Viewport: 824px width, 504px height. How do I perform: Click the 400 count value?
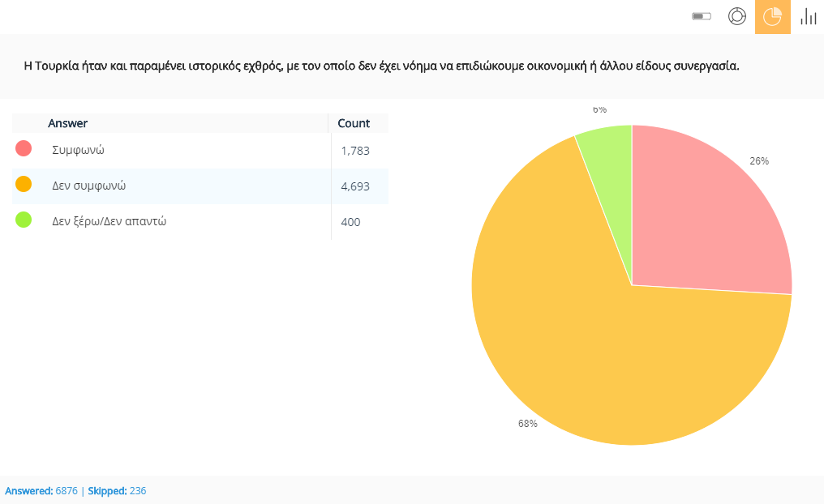pos(350,222)
